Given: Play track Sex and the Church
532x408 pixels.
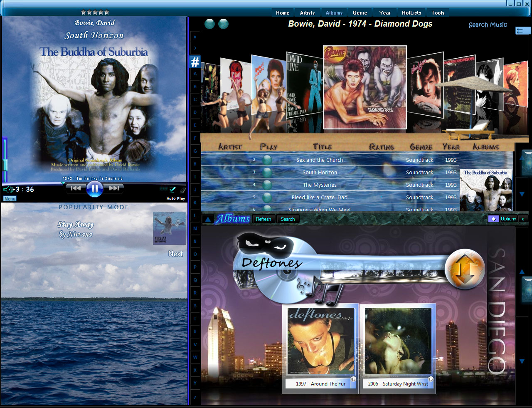Looking at the screenshot, I should tap(267, 160).
